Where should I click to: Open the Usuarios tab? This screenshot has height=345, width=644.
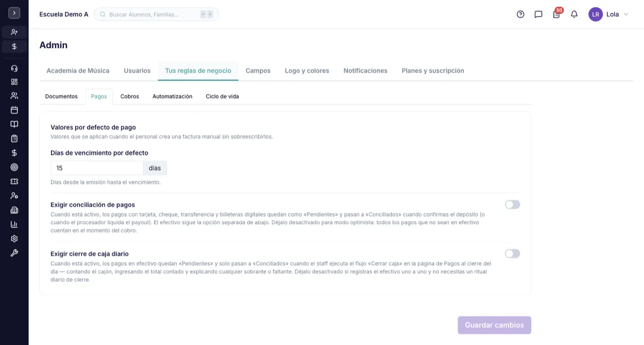137,71
